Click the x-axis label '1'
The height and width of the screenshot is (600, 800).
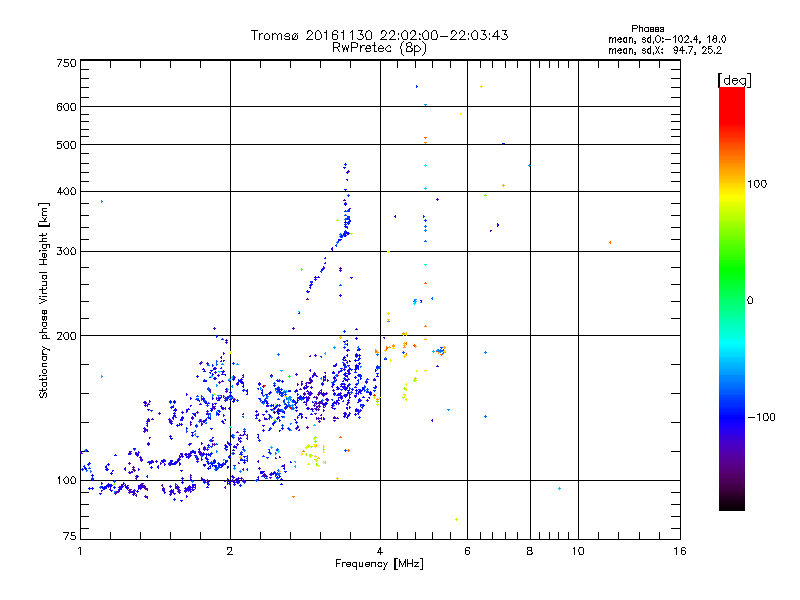pos(80,551)
